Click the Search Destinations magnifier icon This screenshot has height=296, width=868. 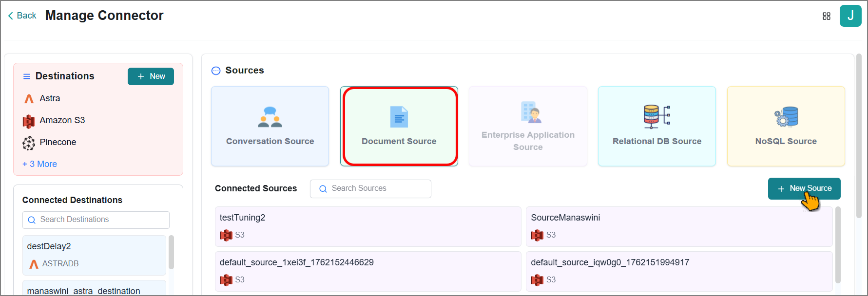[x=32, y=220]
